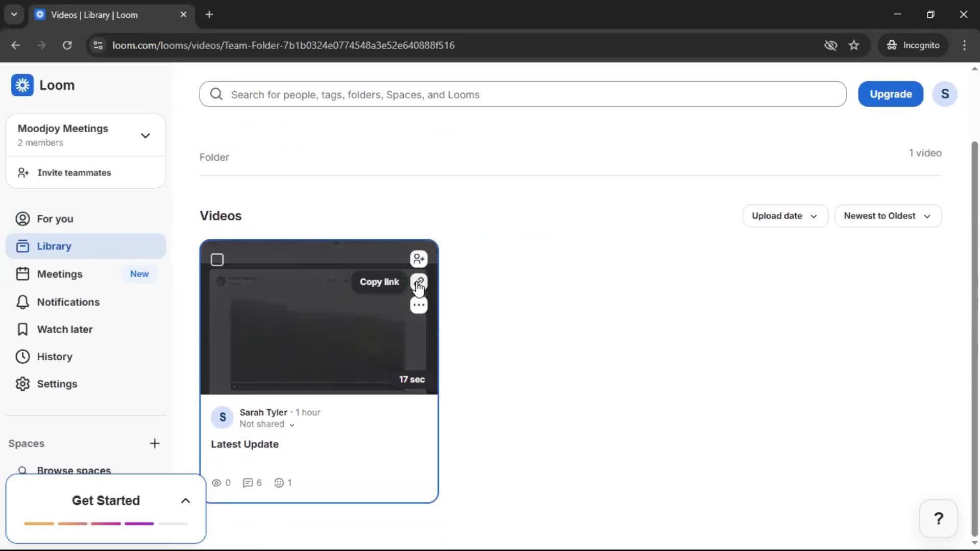The image size is (980, 551).
Task: Click the help question mark button
Action: click(939, 518)
